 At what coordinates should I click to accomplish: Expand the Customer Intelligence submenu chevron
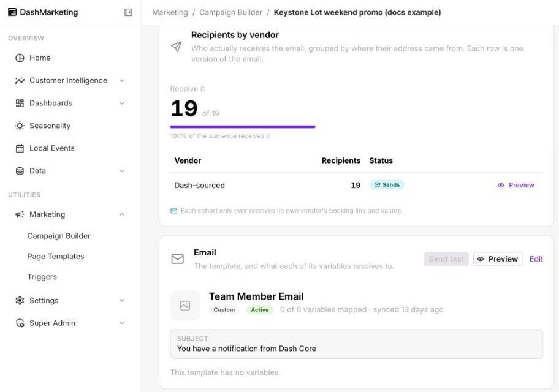[x=122, y=80]
